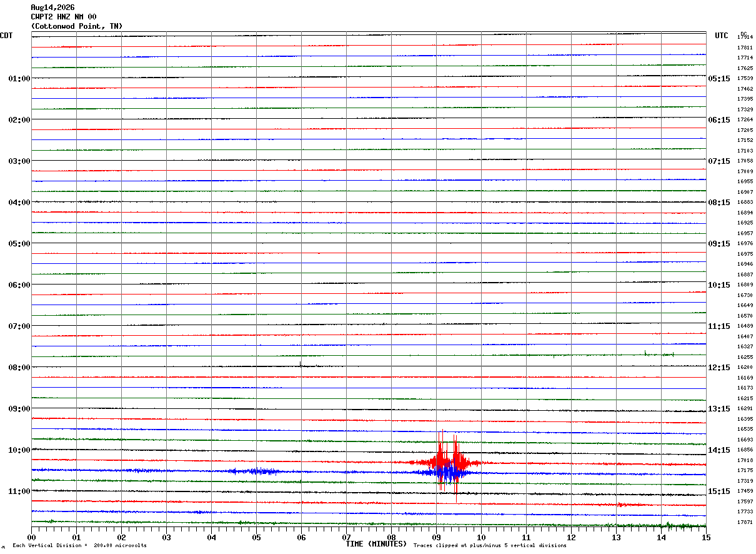
Task: Click the CDT timezone header
Action: [x=6, y=36]
